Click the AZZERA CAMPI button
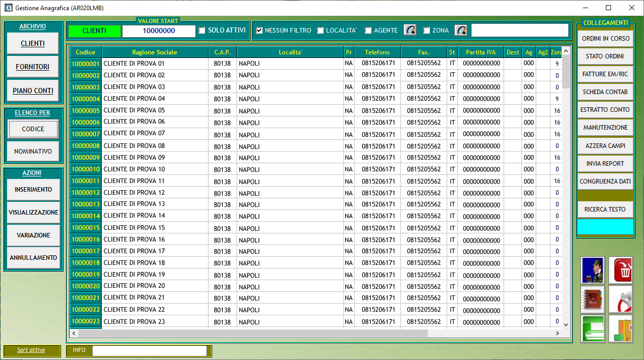Viewport: 644px width, 360px height. (x=605, y=145)
